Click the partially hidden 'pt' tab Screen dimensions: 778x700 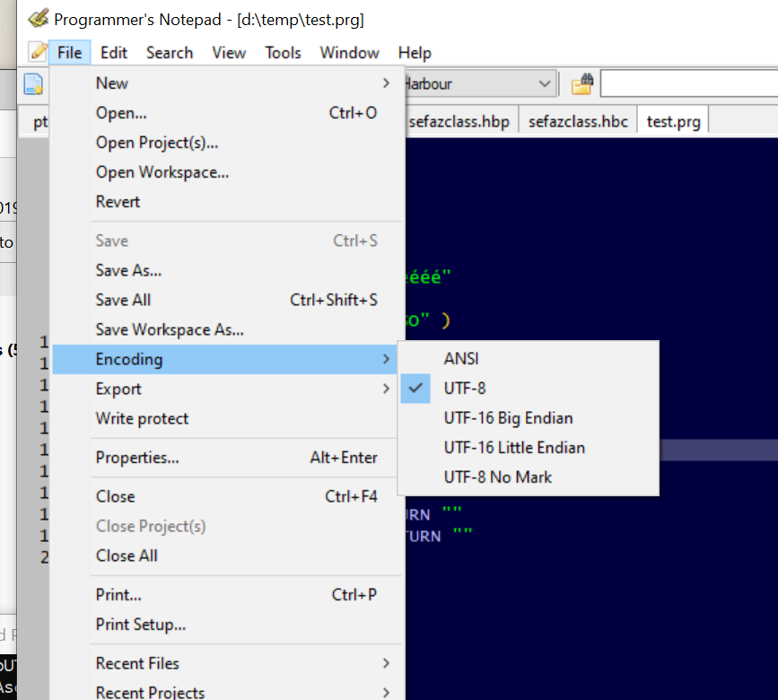pos(35,121)
